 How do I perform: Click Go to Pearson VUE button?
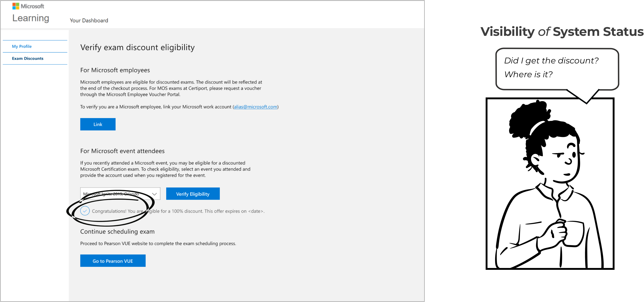pos(113,261)
